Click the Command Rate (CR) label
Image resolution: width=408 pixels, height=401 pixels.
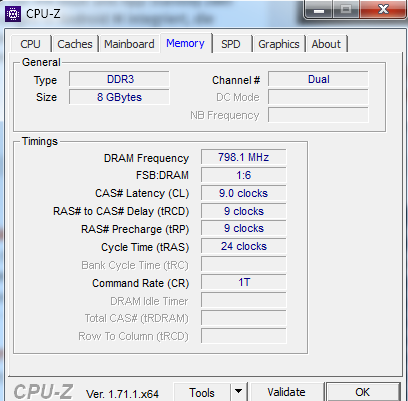pyautogui.click(x=140, y=283)
